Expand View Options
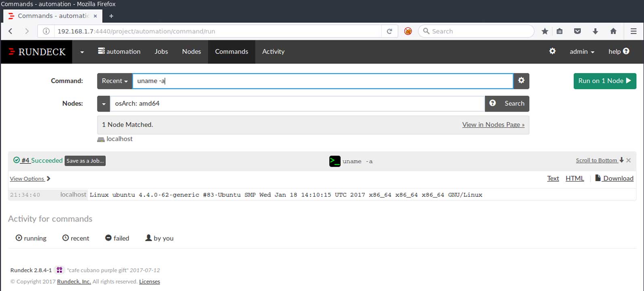The image size is (644, 291). click(30, 179)
